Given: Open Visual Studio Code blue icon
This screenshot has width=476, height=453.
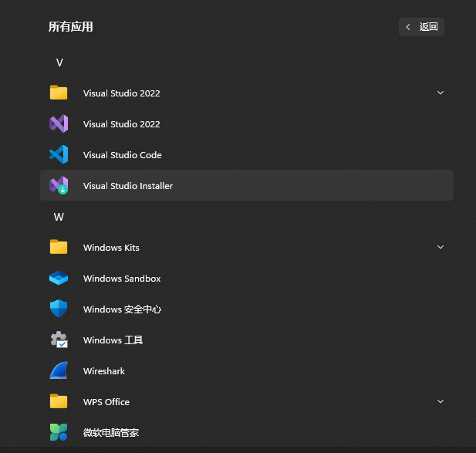Looking at the screenshot, I should click(x=59, y=154).
